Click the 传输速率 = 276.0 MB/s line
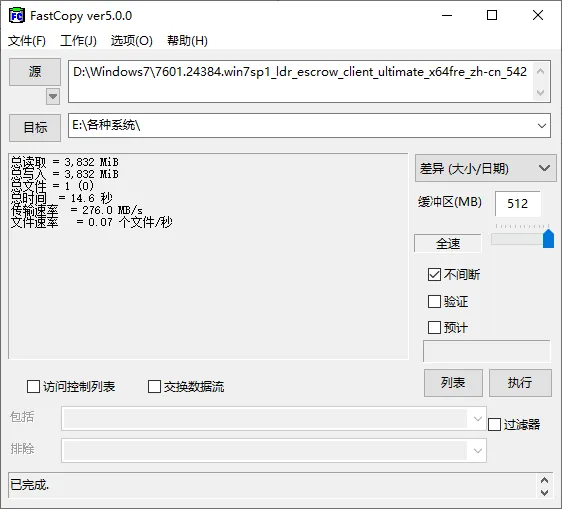The image size is (562, 509). (77, 210)
